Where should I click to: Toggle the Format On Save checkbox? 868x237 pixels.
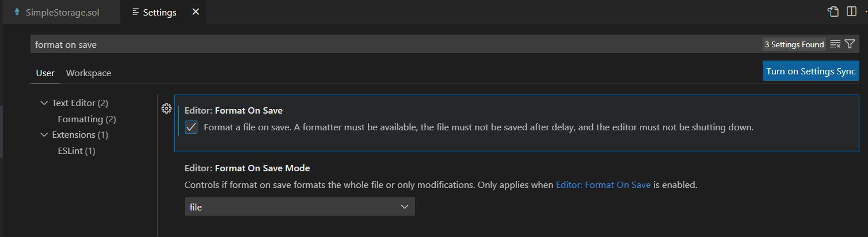click(191, 127)
